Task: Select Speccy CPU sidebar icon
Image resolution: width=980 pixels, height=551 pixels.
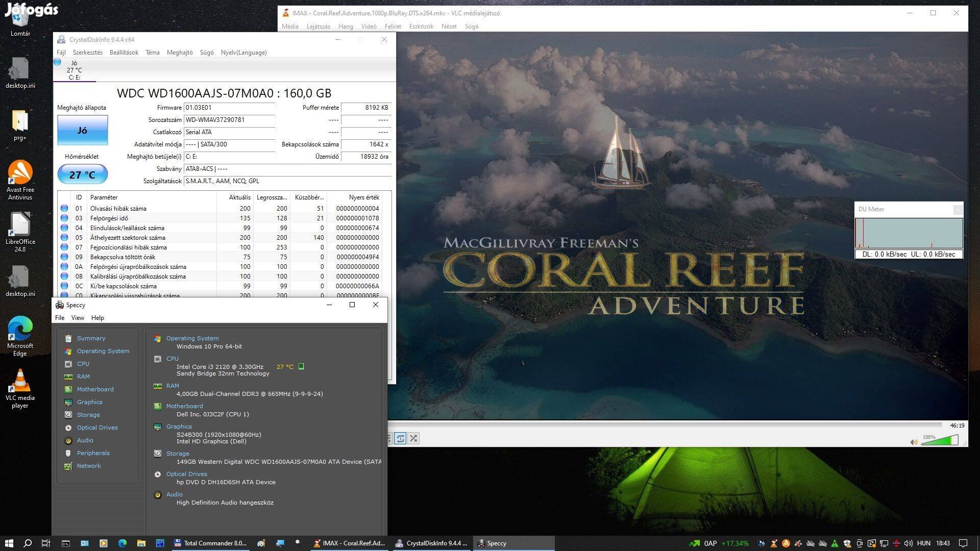Action: [68, 364]
